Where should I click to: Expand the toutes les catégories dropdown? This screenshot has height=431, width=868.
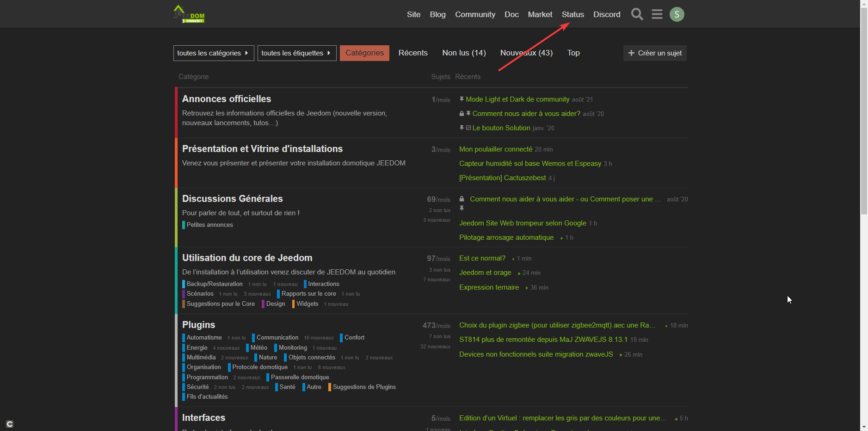click(214, 53)
